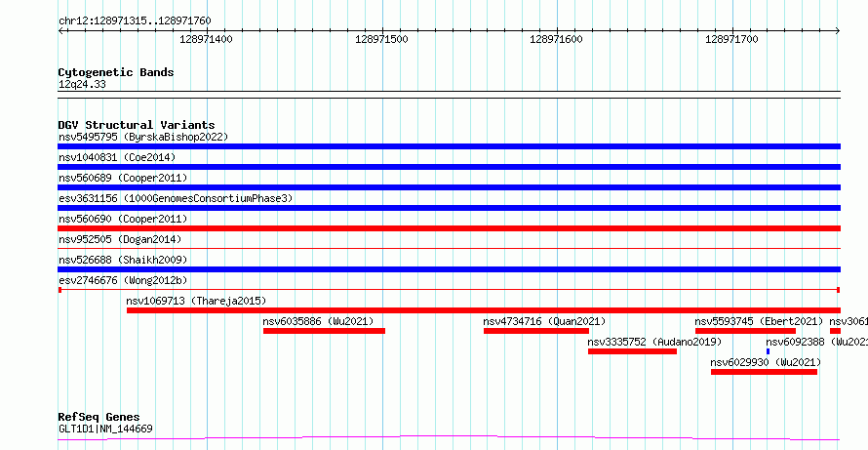868x450 pixels.
Task: Click the Cytogenetic Bands track title
Action: click(116, 72)
